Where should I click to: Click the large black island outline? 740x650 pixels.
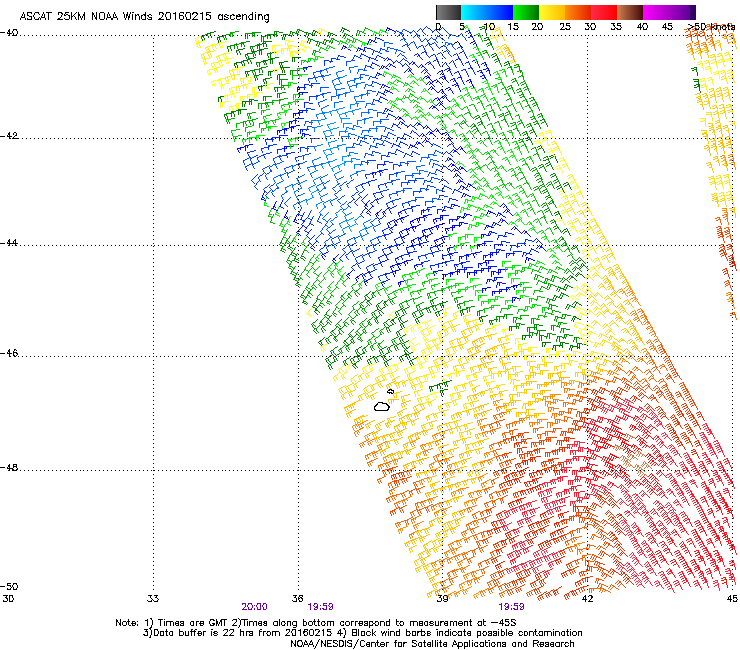coord(382,406)
